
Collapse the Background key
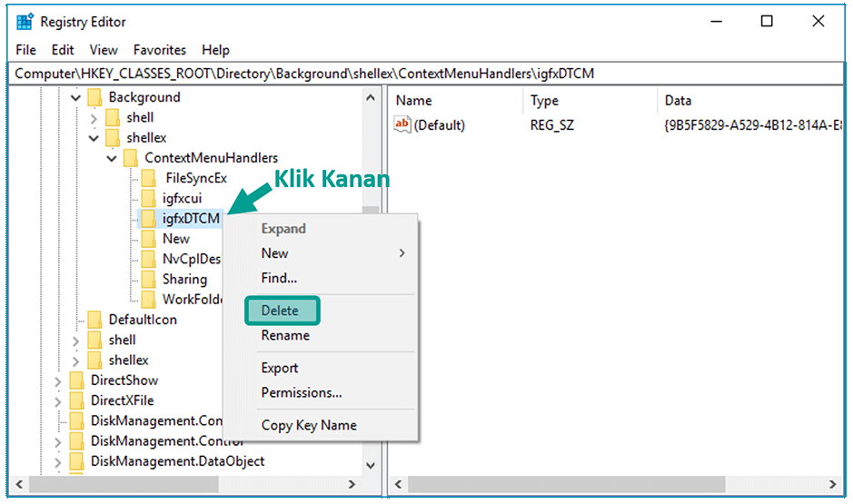point(75,98)
